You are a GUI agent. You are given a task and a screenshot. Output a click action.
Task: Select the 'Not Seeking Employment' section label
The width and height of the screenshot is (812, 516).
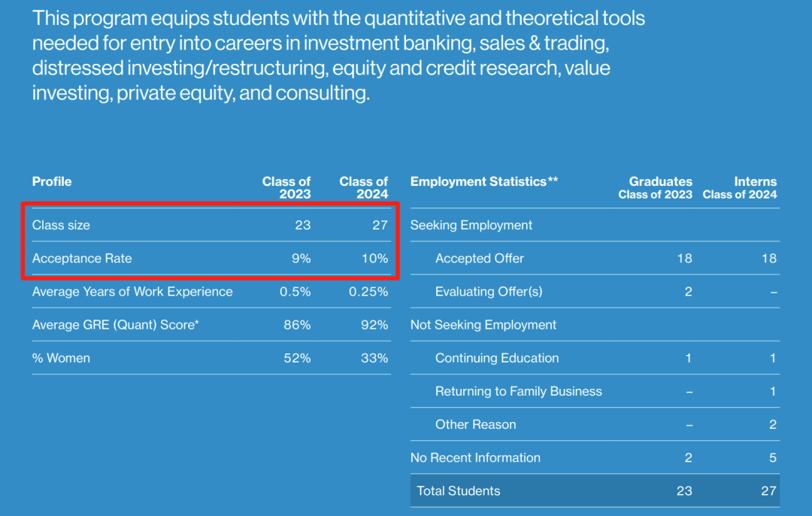tap(483, 325)
